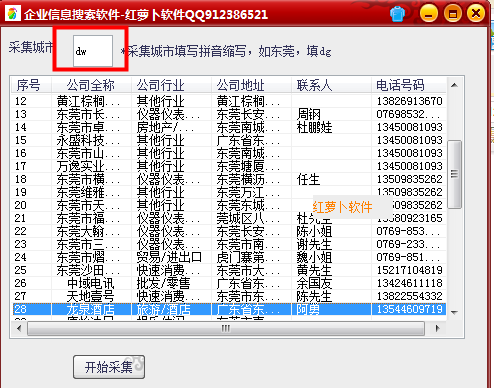The height and width of the screenshot is (388, 494).
Task: Click the horizontal scrollbar left arrow
Action: click(19, 328)
